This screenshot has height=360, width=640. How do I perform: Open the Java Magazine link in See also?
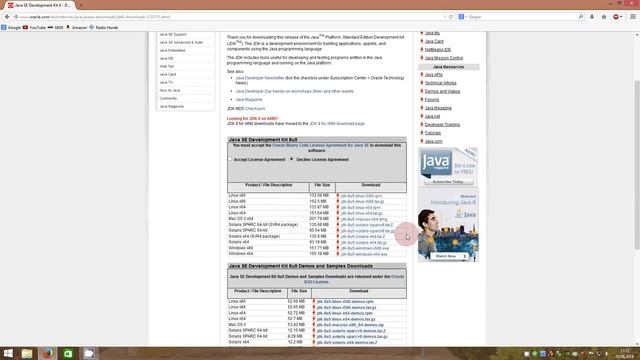click(249, 100)
